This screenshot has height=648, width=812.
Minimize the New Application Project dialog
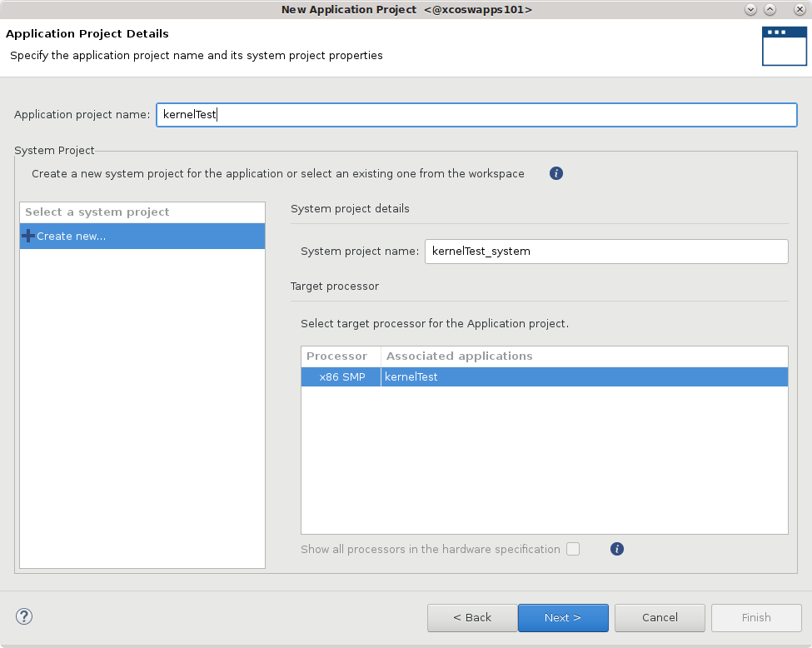click(x=750, y=9)
